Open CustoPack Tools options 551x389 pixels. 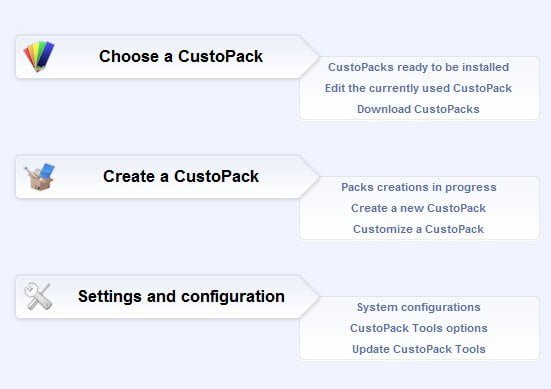419,328
